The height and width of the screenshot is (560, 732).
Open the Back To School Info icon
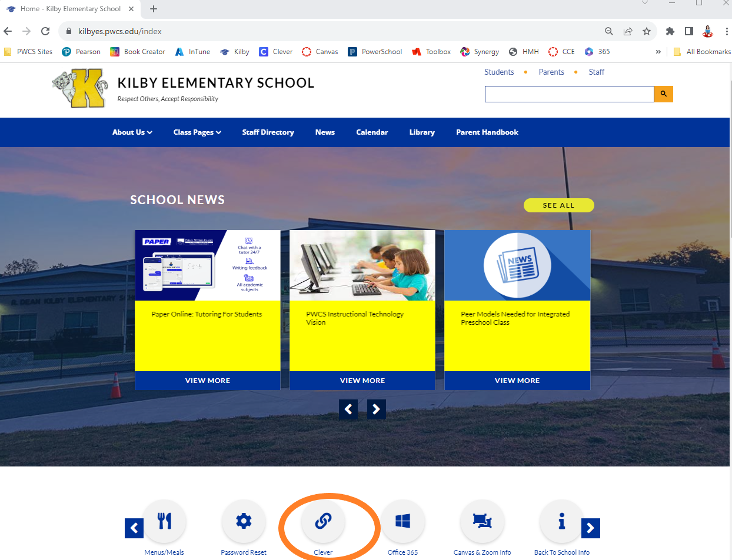[561, 521]
